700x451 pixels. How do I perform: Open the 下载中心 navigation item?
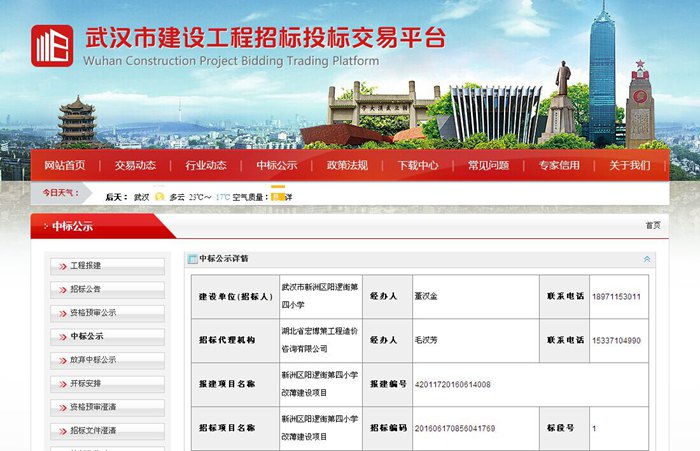[417, 165]
